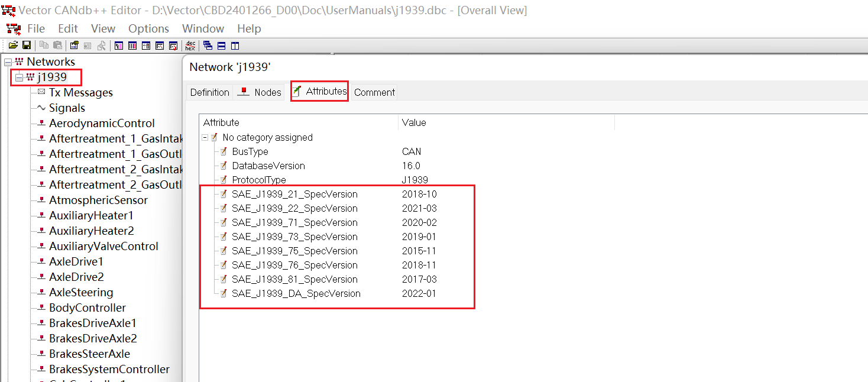This screenshot has height=382, width=868.
Task: Click the Copy toolbar icon
Action: 44,46
